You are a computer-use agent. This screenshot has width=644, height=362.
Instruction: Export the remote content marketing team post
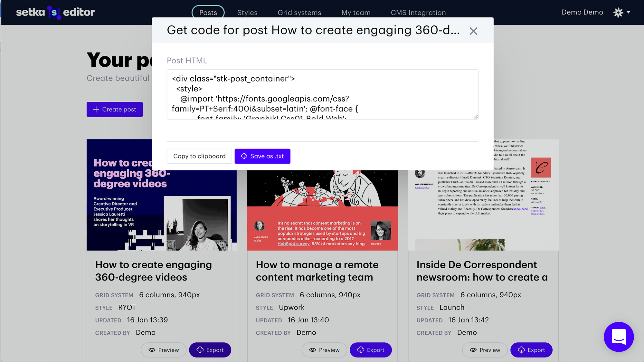click(371, 350)
